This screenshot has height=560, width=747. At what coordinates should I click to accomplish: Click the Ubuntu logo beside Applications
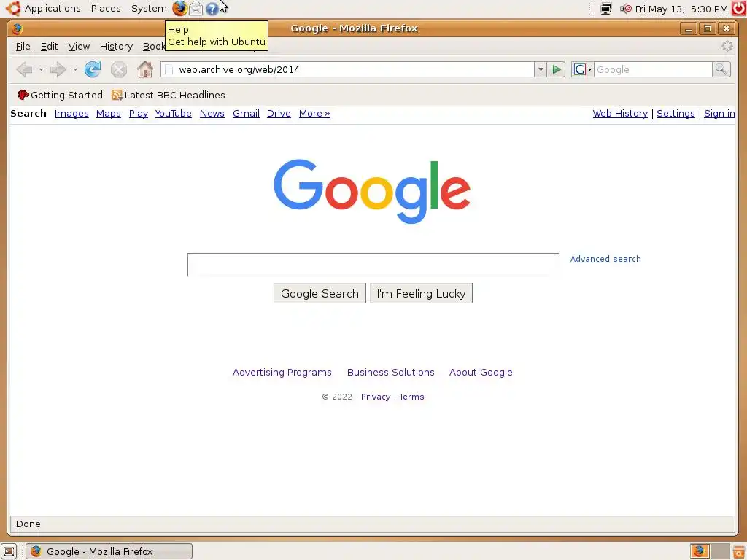pos(13,8)
